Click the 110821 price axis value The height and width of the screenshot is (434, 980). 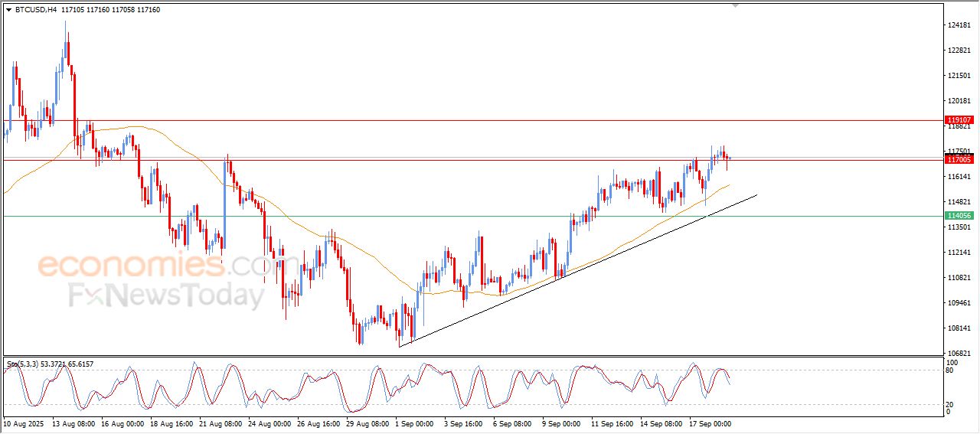[x=961, y=278]
